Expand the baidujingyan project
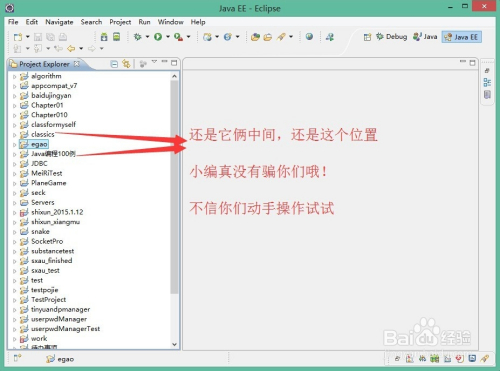The height and width of the screenshot is (371, 500). point(14,96)
